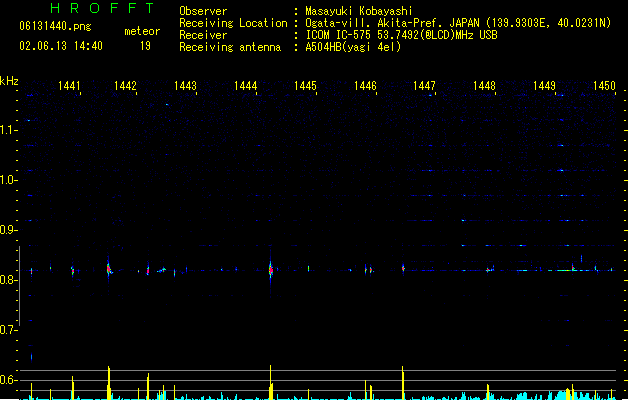This screenshot has width=629, height=400.
Task: Select the 1447 time axis label
Action: 424,85
